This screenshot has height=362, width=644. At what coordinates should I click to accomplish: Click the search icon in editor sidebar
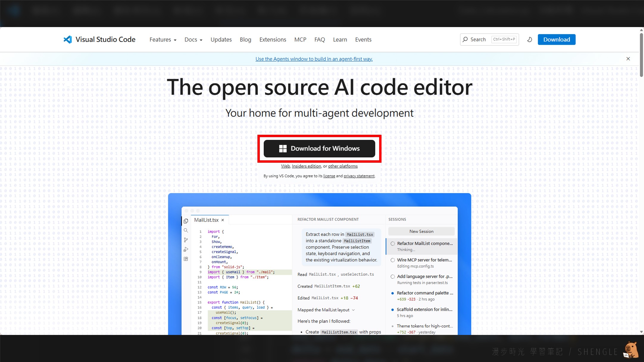[186, 231]
